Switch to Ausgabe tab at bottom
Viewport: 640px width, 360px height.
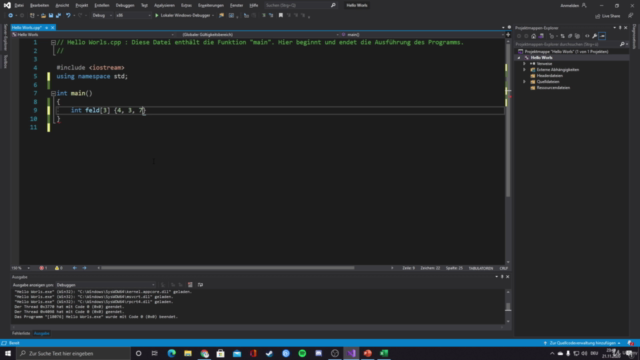coord(42,333)
